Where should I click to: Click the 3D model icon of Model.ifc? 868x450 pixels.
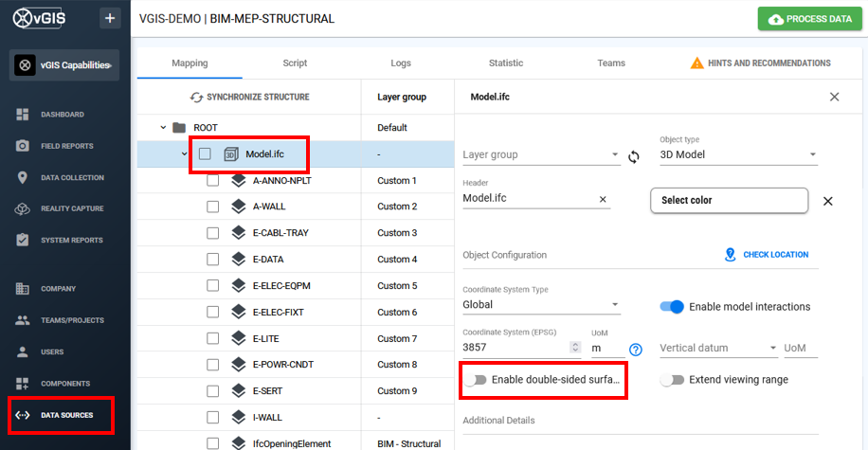click(x=231, y=154)
